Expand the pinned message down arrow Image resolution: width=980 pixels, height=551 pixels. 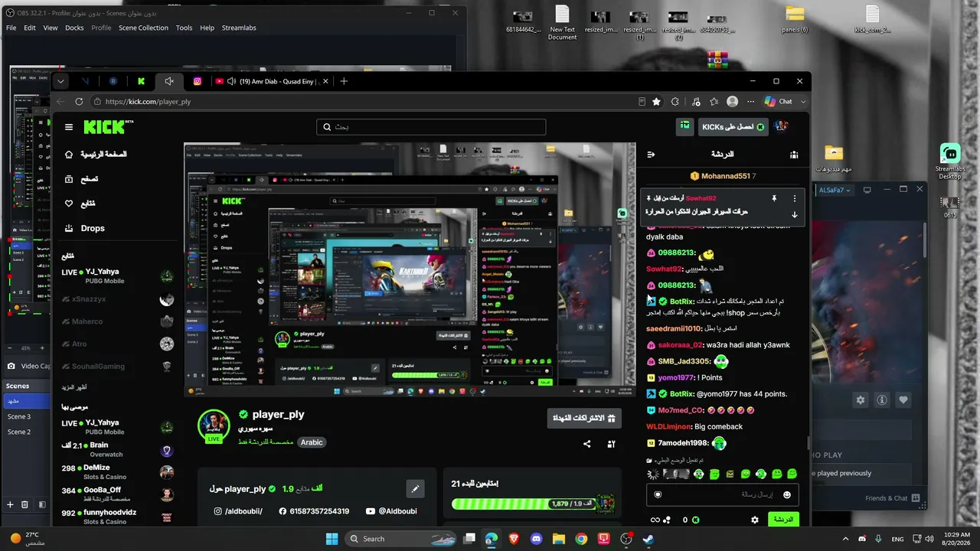[794, 215]
